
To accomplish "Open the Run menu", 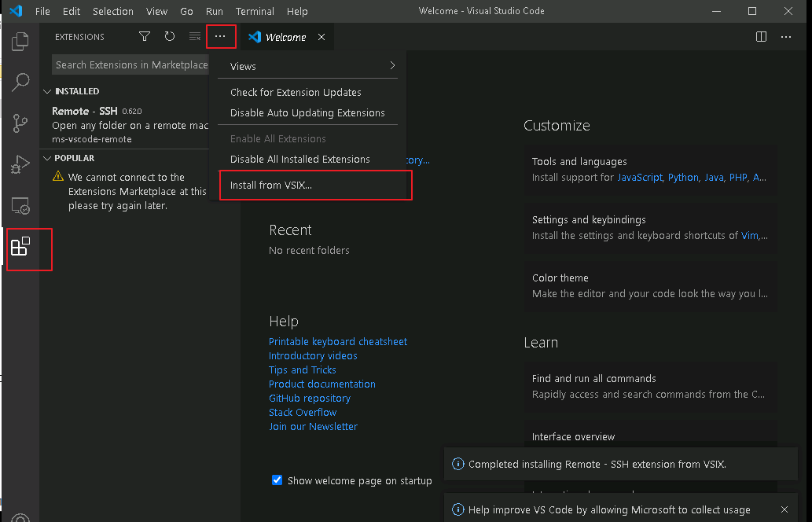I will (215, 11).
